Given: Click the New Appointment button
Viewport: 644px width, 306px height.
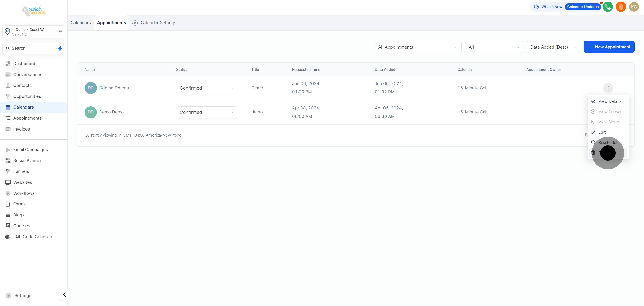Looking at the screenshot, I should 609,47.
